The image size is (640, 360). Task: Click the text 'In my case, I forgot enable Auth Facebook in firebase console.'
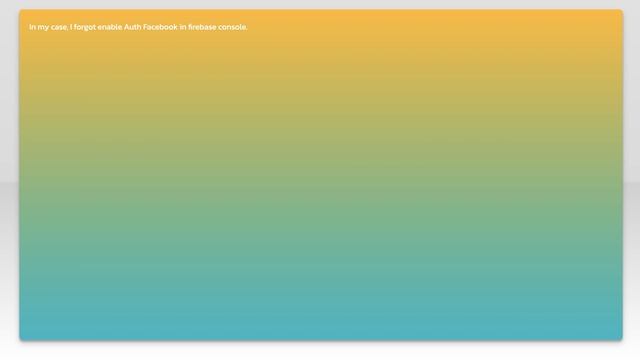coord(138,27)
